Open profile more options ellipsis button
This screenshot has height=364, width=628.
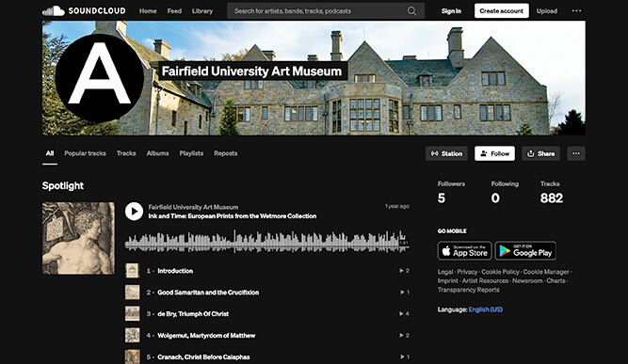coord(576,153)
